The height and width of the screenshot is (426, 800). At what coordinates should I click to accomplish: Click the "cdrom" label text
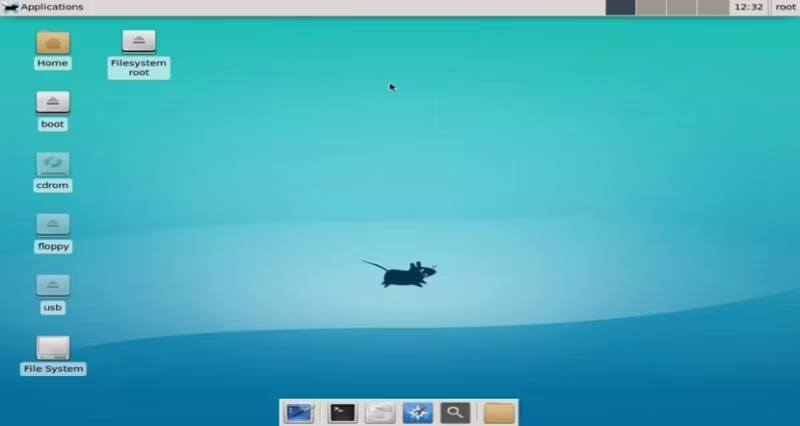point(53,185)
